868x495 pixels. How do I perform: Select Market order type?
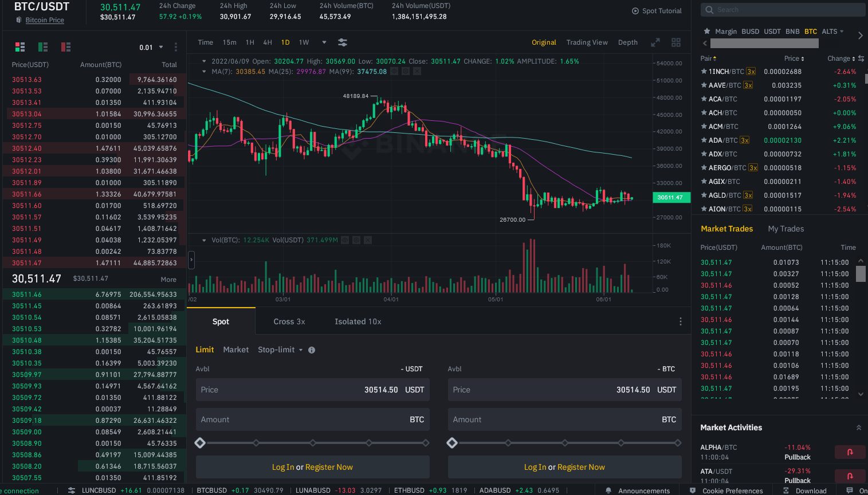236,349
